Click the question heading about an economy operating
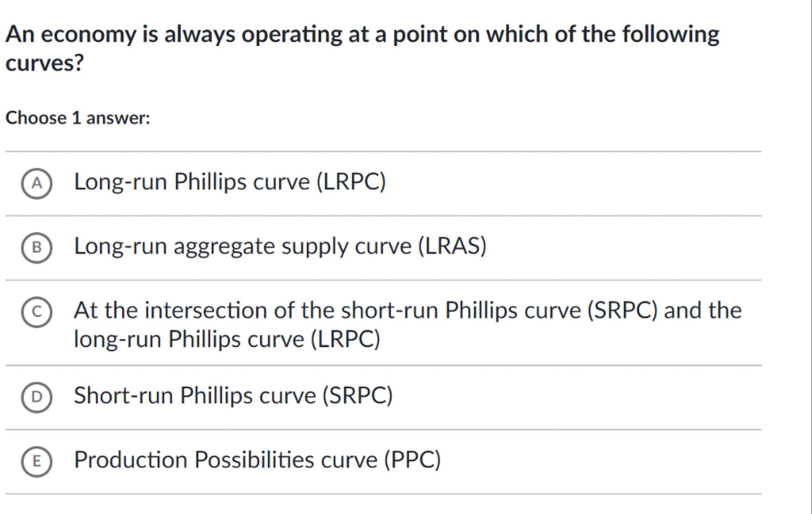Image resolution: width=812 pixels, height=514 pixels. [362, 34]
